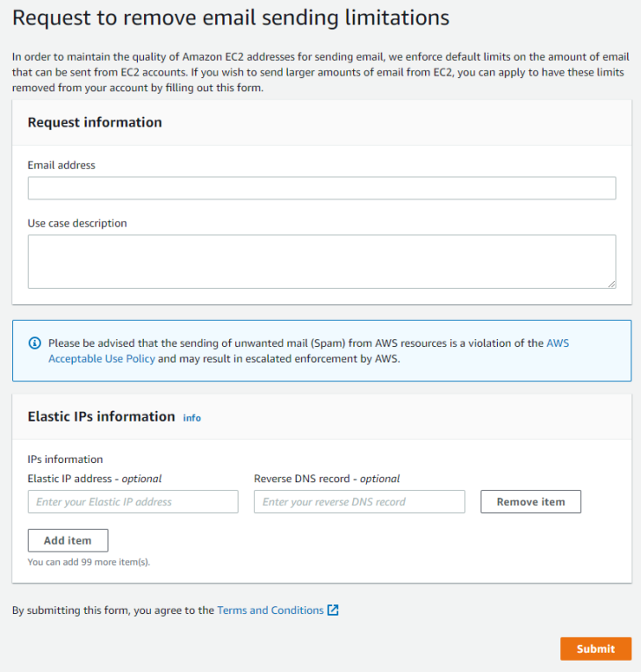Click the Request information section heading

coord(95,122)
